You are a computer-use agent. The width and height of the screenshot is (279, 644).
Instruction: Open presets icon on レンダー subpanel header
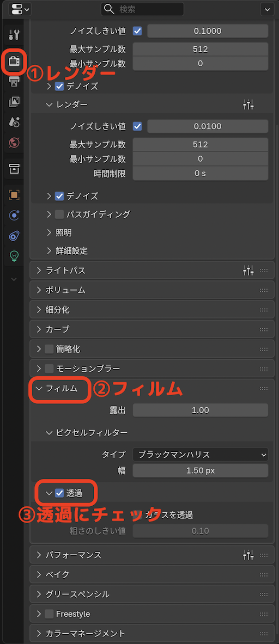pos(248,105)
